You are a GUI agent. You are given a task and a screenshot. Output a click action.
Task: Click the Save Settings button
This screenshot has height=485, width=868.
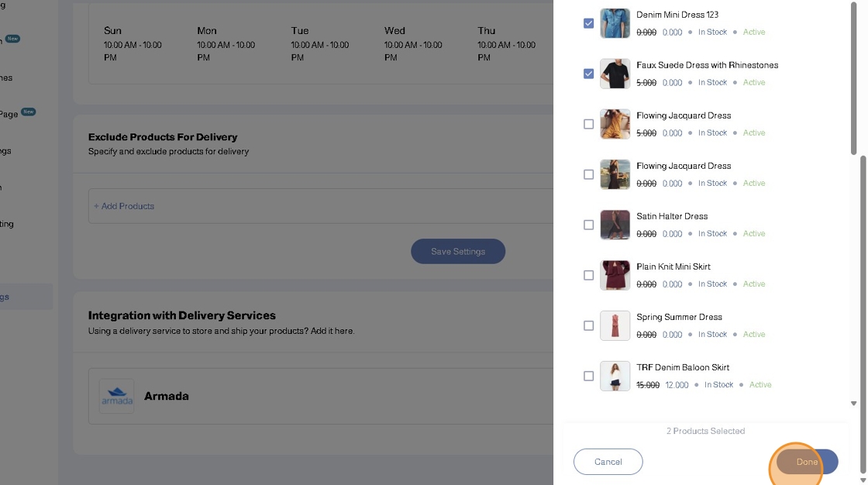click(x=457, y=251)
